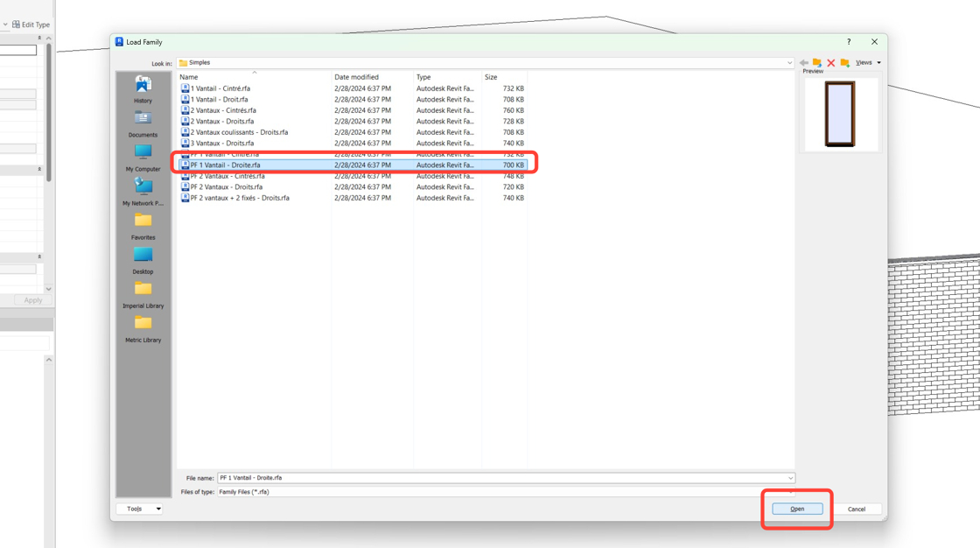Go back to the previous folder
Viewport: 980px width, 548px height.
pos(802,62)
